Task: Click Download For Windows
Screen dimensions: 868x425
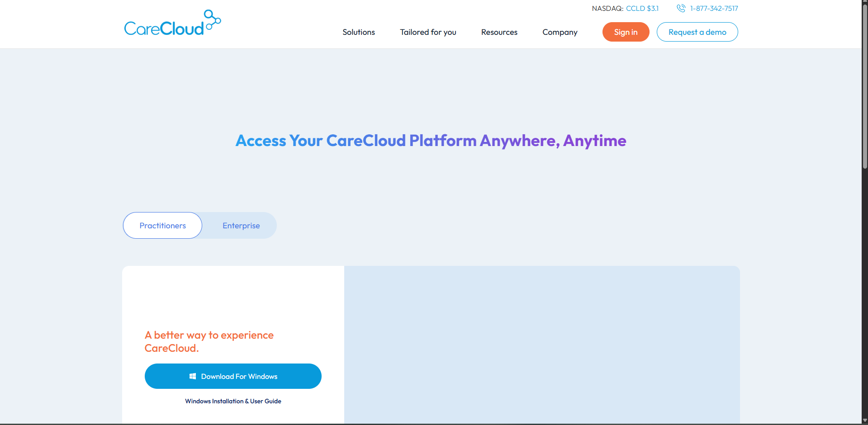Action: click(233, 376)
